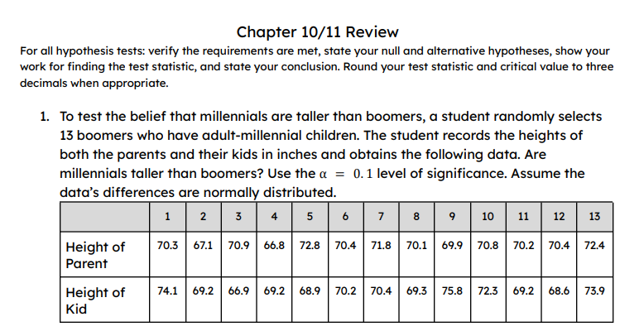Click the empty top-left table cell

pos(104,217)
